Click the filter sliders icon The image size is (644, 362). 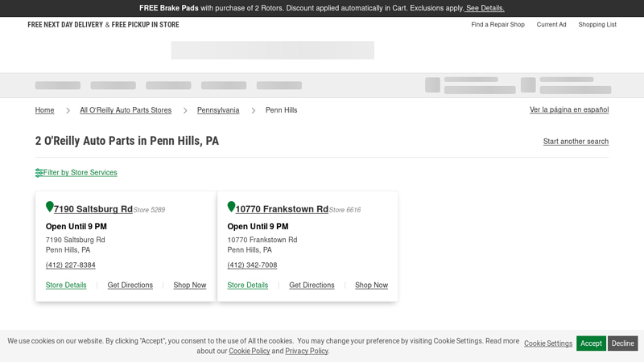[39, 172]
